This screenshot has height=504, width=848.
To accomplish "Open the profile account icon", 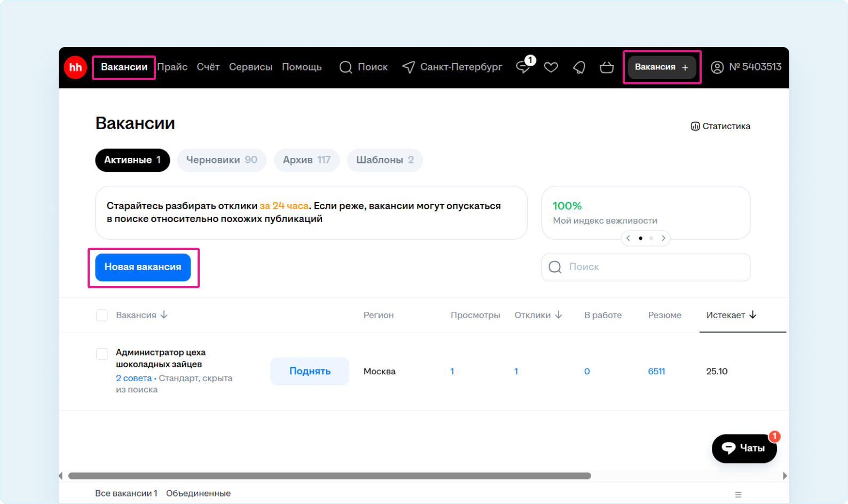I will [x=717, y=67].
